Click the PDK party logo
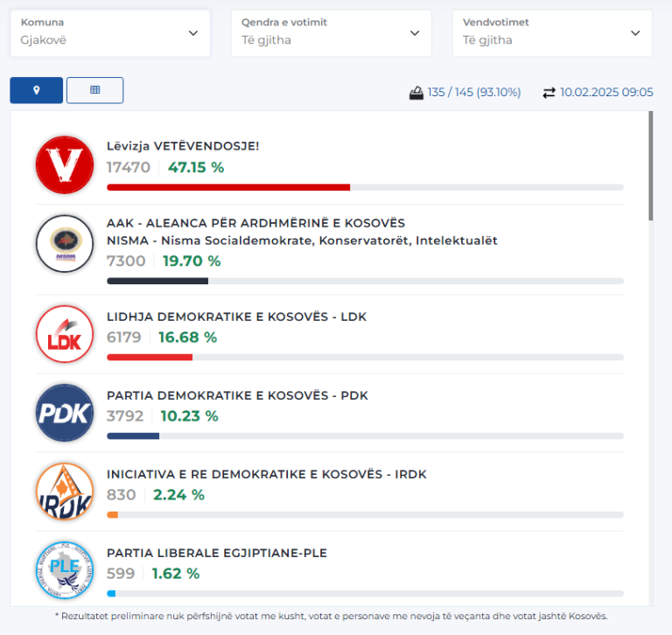Viewport: 672px width, 635px height. point(64,412)
